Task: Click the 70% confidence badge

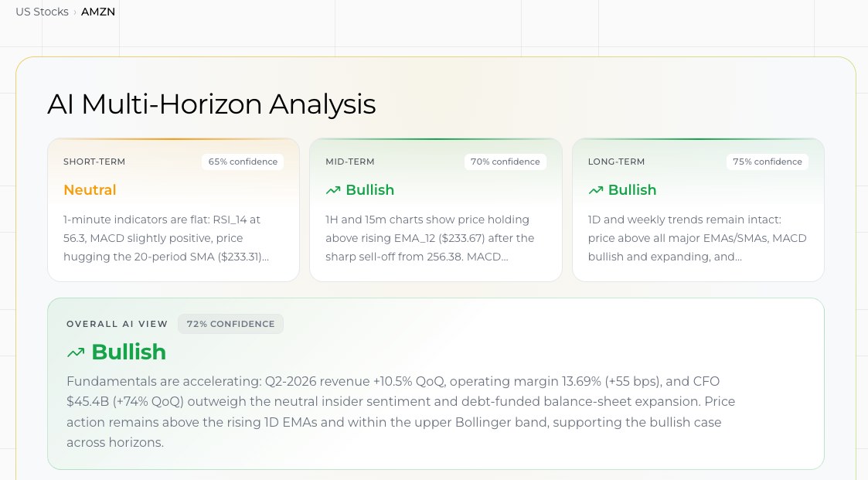Action: tap(505, 162)
